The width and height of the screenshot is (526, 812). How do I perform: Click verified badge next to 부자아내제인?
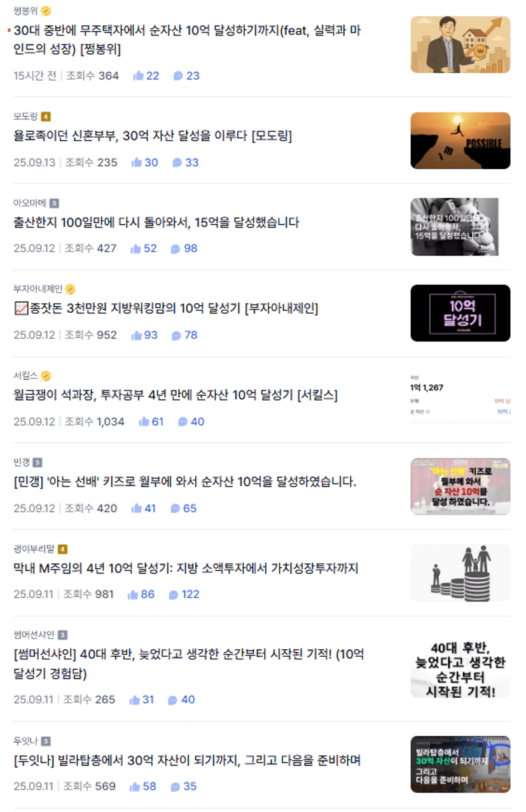70,289
